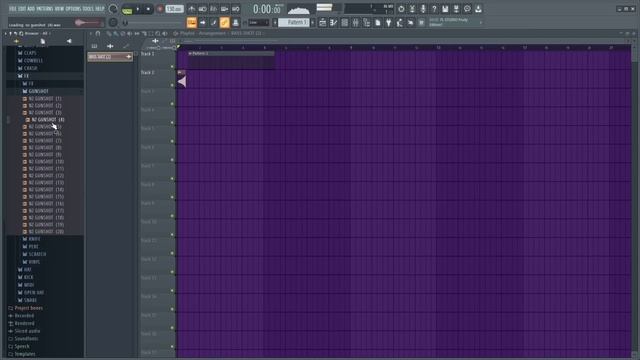Mute Track 1 with its green dot
640x360 pixels.
tap(172, 67)
